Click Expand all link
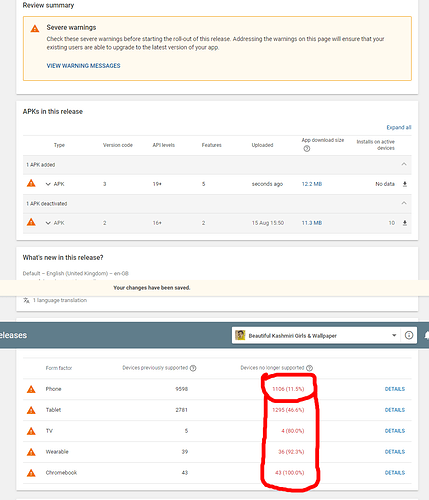The image size is (429, 500). coord(399,127)
